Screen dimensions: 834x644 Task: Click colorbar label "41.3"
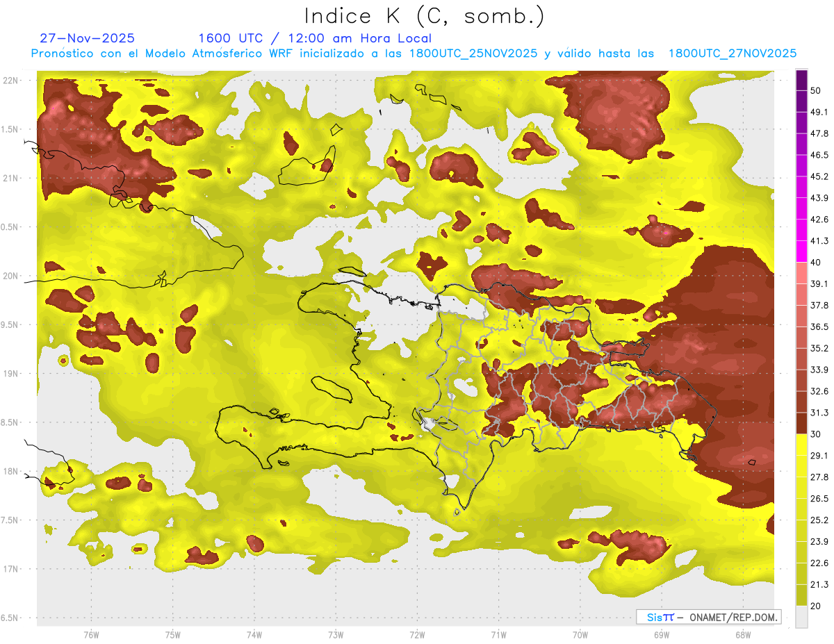pos(819,241)
